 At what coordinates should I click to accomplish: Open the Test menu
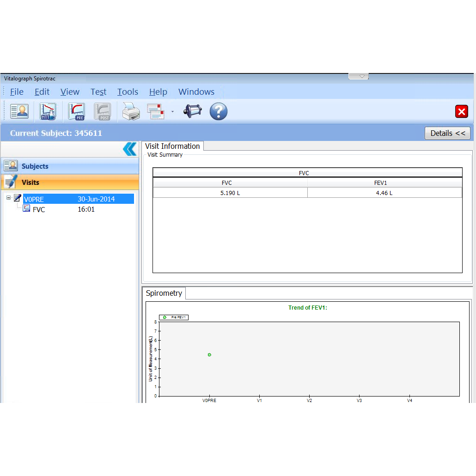pyautogui.click(x=98, y=92)
